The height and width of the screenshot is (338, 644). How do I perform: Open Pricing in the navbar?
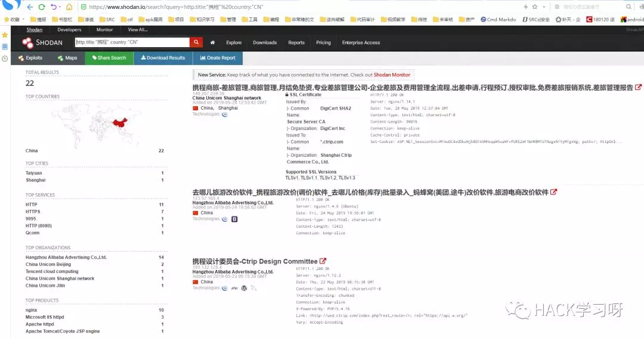[x=323, y=42]
